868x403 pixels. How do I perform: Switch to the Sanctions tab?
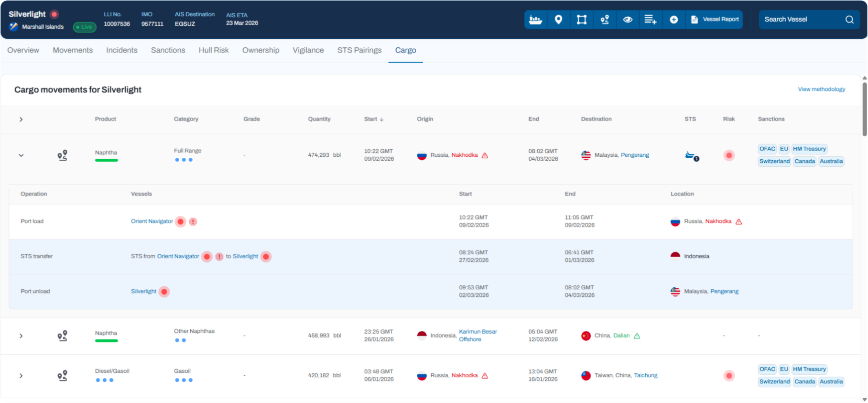click(168, 50)
